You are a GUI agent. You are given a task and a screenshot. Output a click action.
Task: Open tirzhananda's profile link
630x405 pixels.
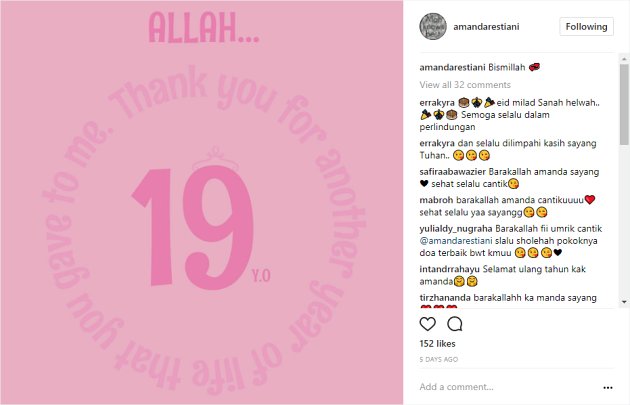(445, 298)
